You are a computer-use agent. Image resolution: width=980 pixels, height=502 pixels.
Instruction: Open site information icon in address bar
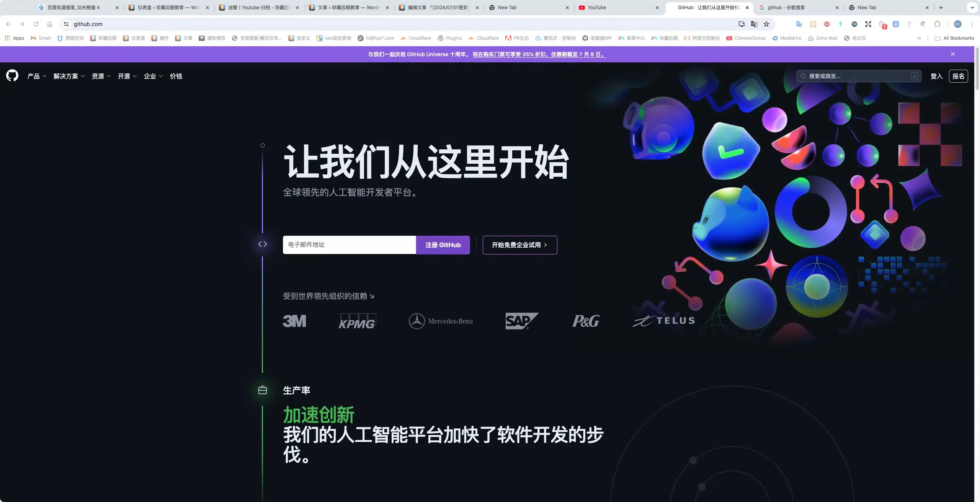point(66,24)
